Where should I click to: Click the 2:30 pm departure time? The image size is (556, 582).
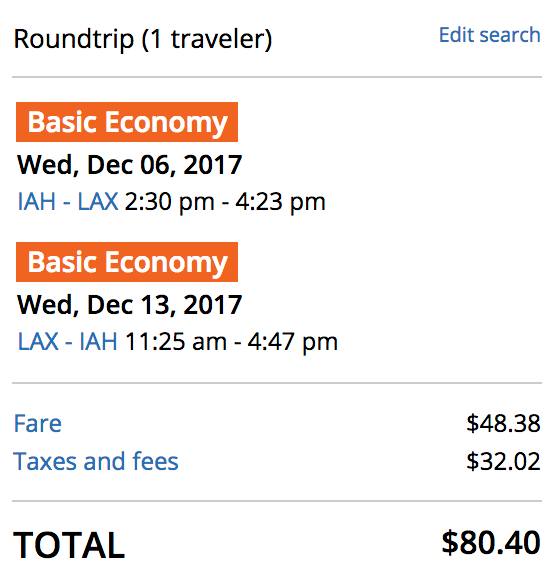[x=170, y=202]
